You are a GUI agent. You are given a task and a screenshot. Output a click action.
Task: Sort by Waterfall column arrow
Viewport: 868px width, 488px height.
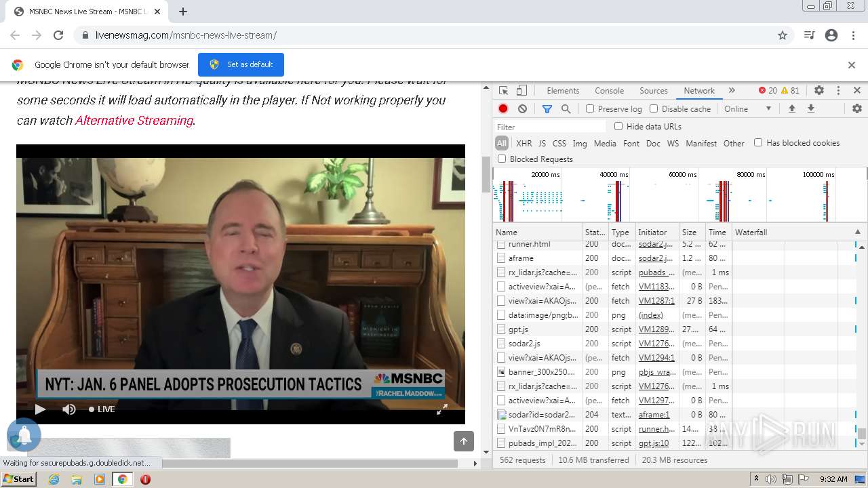[x=857, y=232]
